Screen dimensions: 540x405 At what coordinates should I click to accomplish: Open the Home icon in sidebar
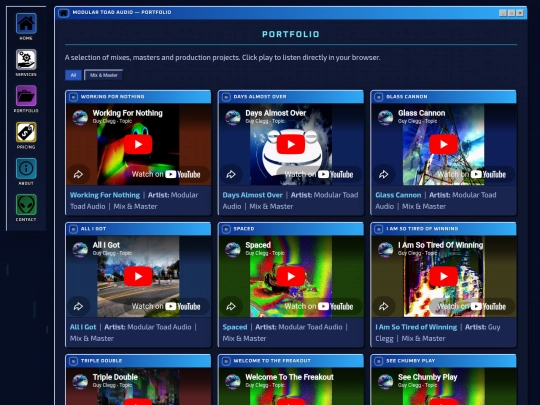pyautogui.click(x=26, y=23)
